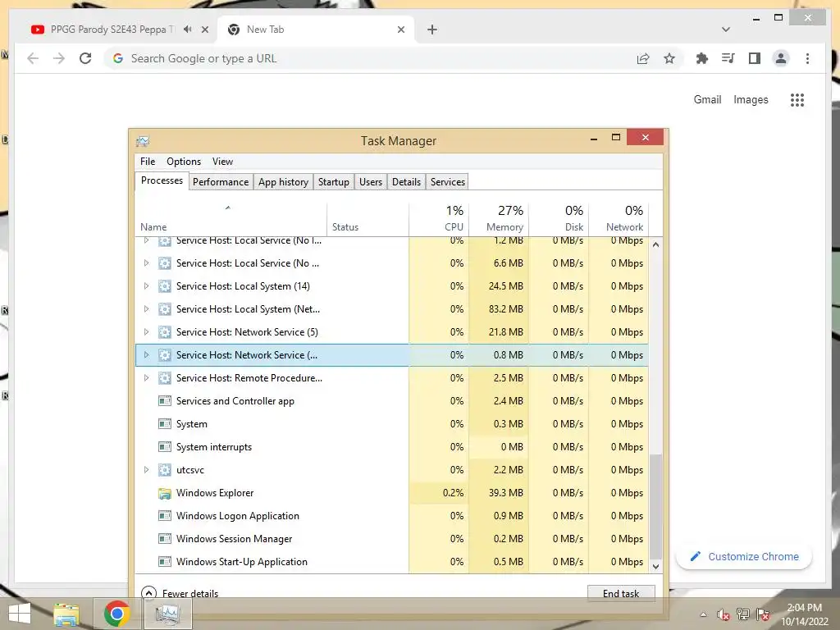Viewport: 840px width, 630px height.
Task: Click the process list scroll down arrow
Action: click(655, 566)
